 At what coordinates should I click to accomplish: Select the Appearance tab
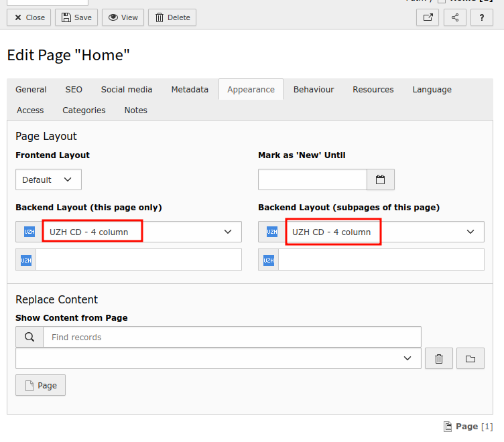coord(251,89)
